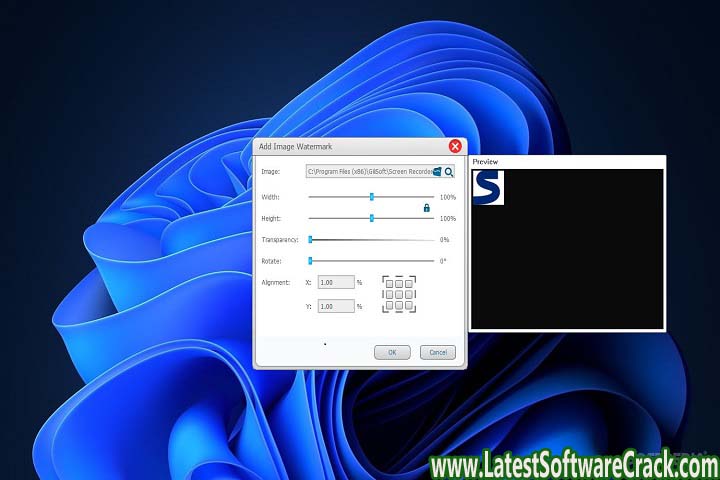Click the Image file path field

[368, 172]
